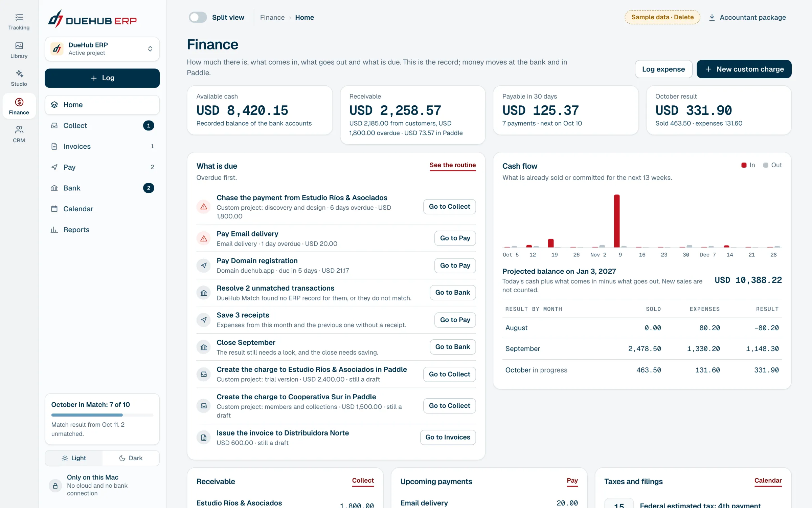Viewport: 812px width, 508px height.
Task: Click the document icon for Distribuidora Norte invoice
Action: point(204,438)
